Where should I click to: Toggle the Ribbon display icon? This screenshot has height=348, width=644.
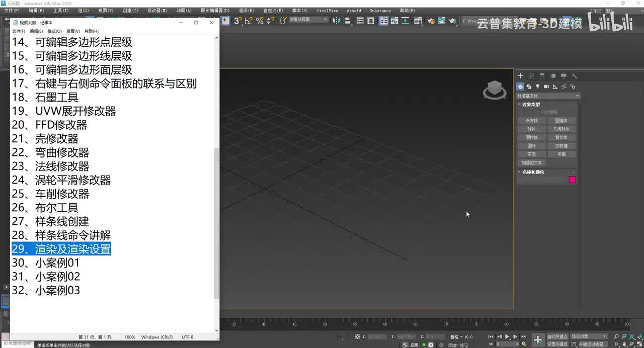click(384, 21)
